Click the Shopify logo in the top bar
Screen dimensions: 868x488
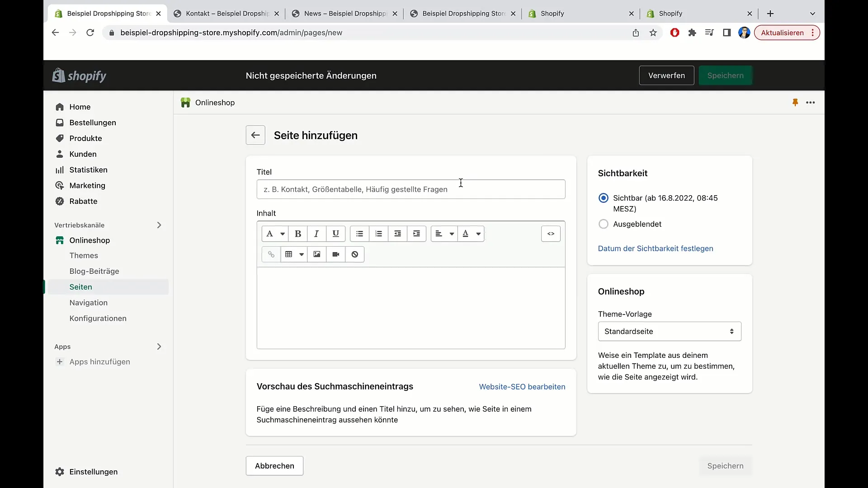click(80, 75)
